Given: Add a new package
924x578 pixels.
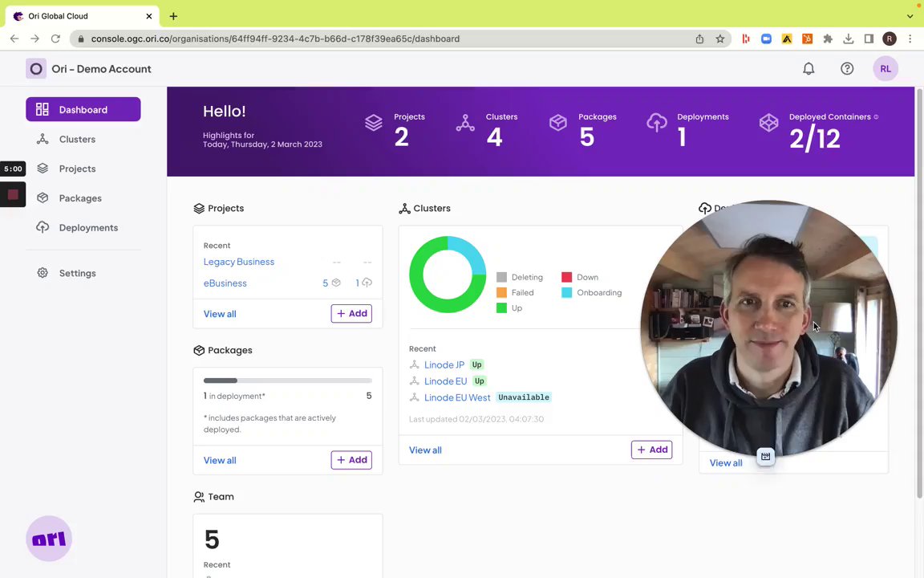Looking at the screenshot, I should tap(351, 459).
